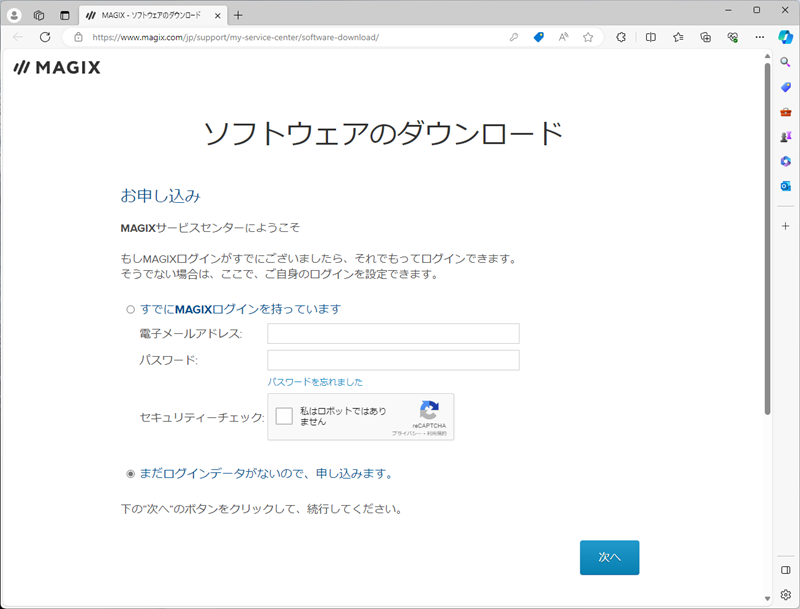Open the sidebar Tools briefcase icon
The height and width of the screenshot is (609, 800).
pos(786,112)
